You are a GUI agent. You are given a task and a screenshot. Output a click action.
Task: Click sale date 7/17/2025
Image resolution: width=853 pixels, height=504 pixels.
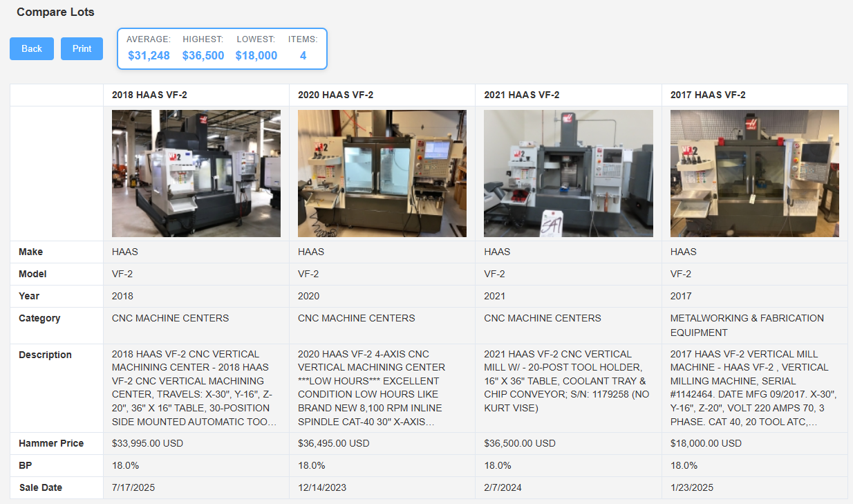coord(133,487)
